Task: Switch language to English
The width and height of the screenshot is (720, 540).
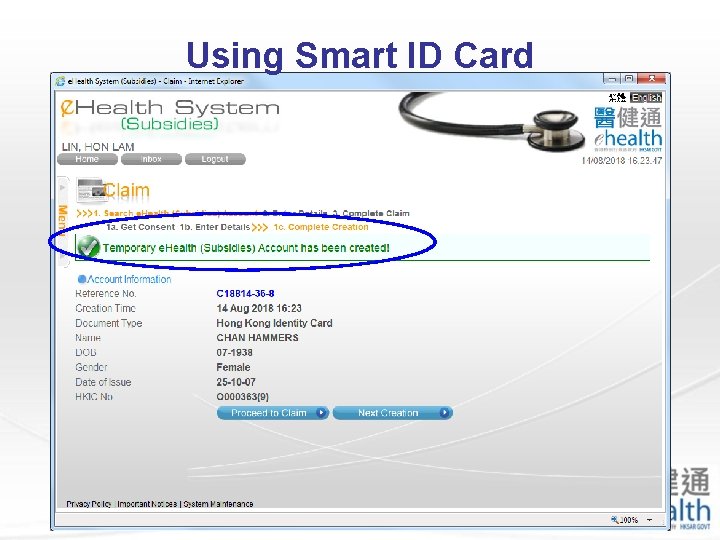Action: click(646, 97)
